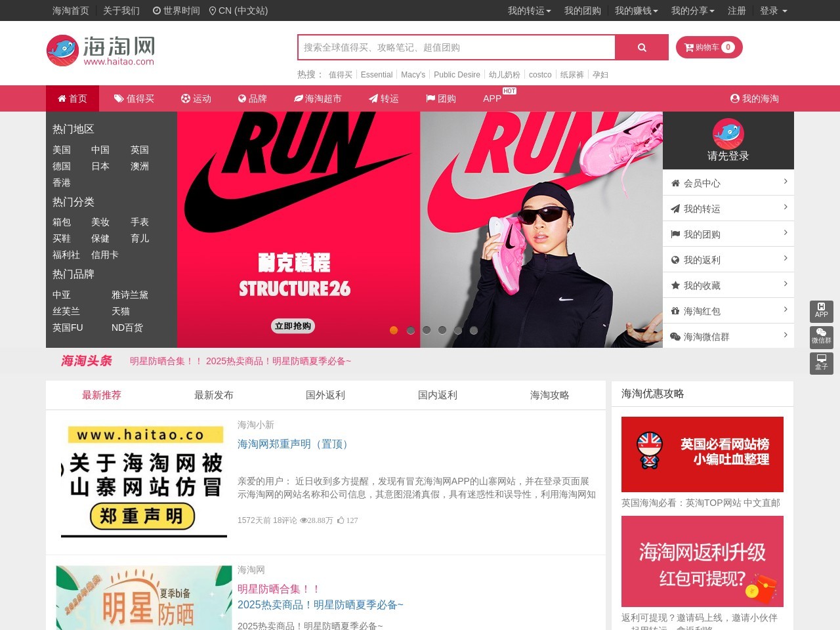
Task: Open 我的收藏 in the user panel
Action: pos(728,285)
